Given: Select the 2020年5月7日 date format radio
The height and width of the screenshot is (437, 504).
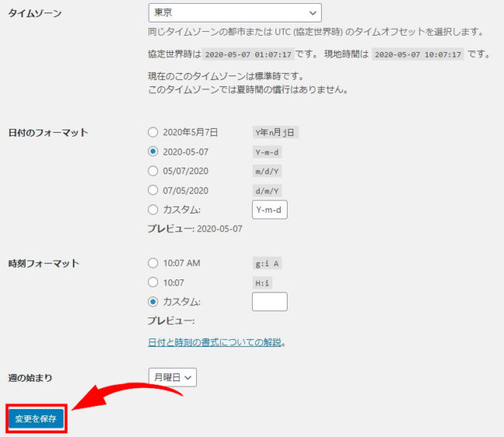Looking at the screenshot, I should click(153, 133).
